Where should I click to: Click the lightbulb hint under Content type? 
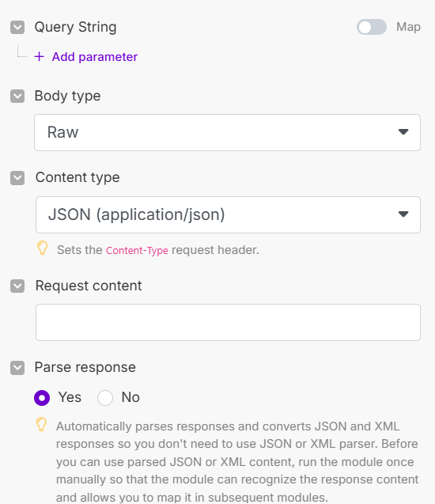(43, 248)
